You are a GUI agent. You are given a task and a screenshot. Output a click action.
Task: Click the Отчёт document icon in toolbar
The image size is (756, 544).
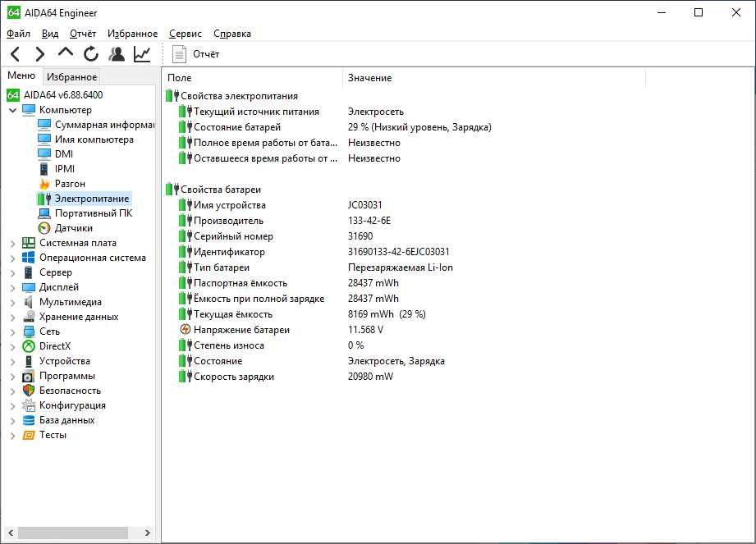coord(179,54)
